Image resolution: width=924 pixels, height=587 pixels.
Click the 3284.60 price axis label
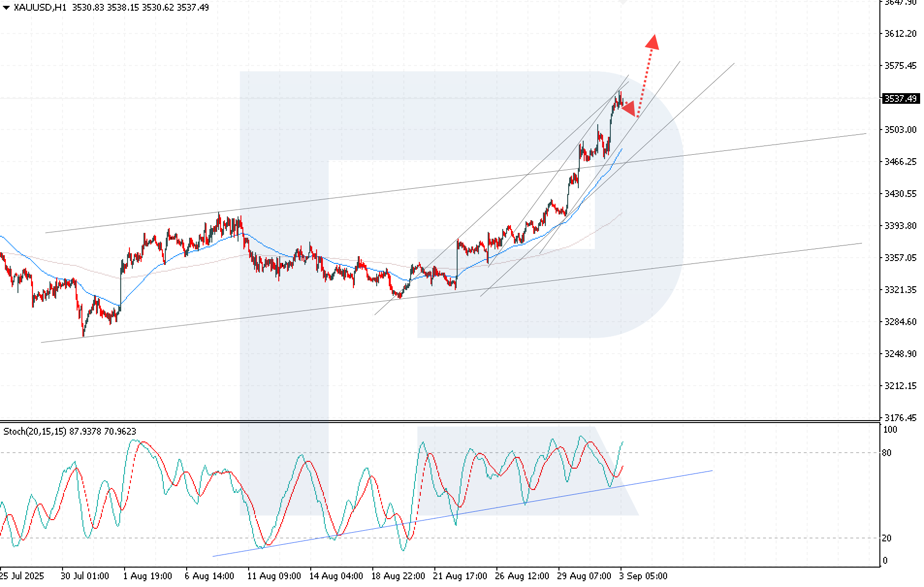pos(901,322)
